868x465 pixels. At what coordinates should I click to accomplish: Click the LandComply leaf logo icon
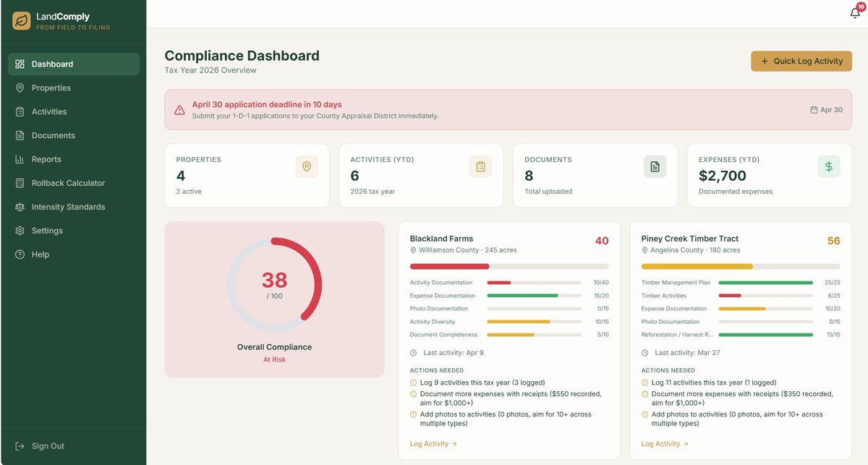[22, 21]
